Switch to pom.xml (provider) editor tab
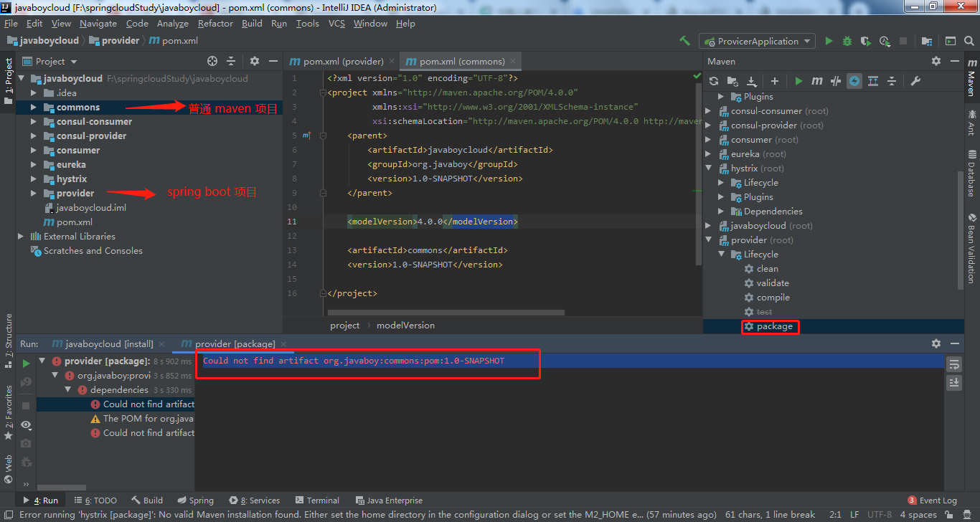The height and width of the screenshot is (522, 980). (x=341, y=62)
